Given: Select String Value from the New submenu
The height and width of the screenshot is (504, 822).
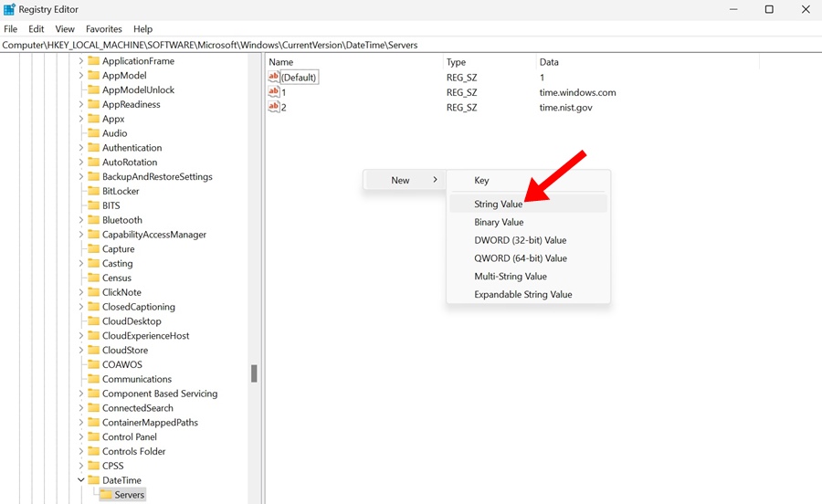Looking at the screenshot, I should [529, 204].
